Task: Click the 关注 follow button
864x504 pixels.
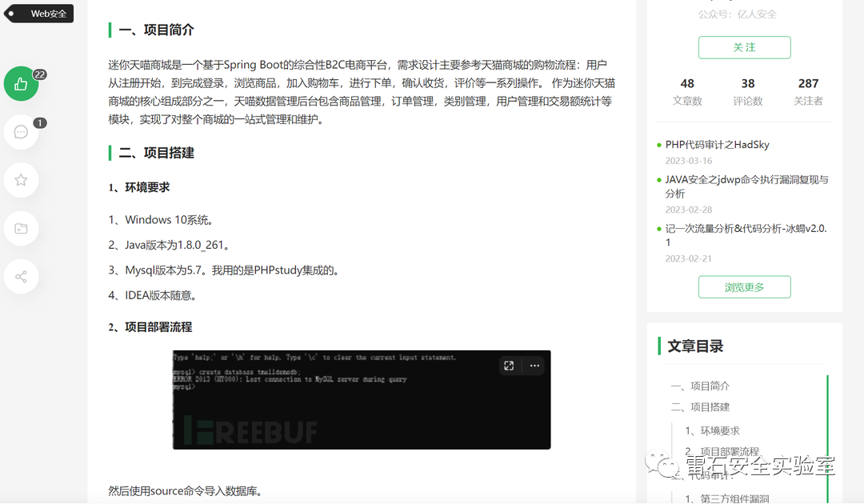Action: [x=745, y=47]
